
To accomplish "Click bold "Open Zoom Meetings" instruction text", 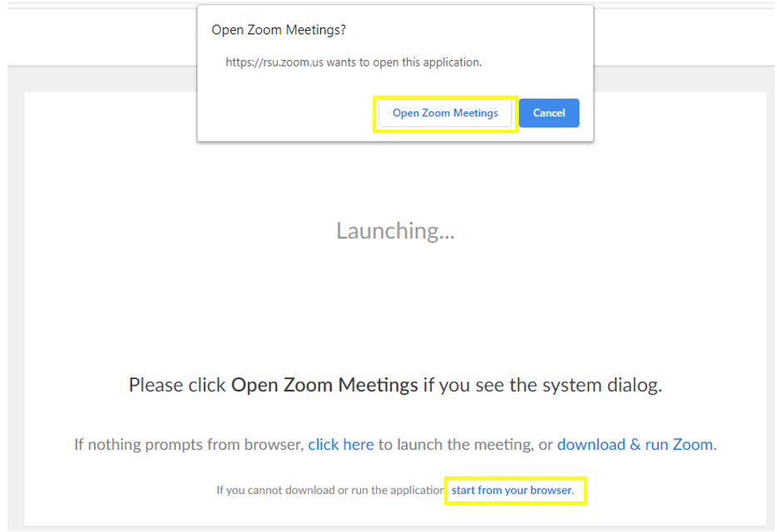I will tap(324, 386).
